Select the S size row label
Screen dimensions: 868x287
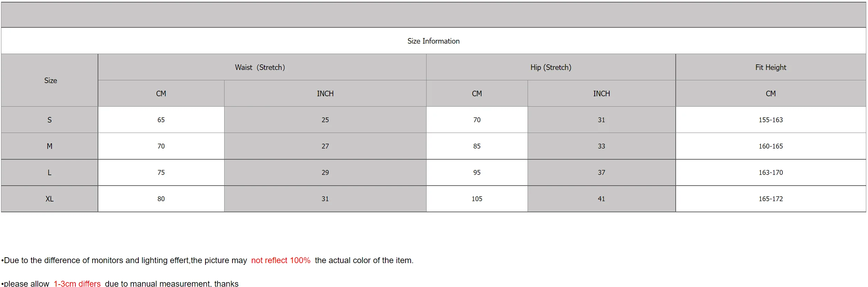[49, 120]
